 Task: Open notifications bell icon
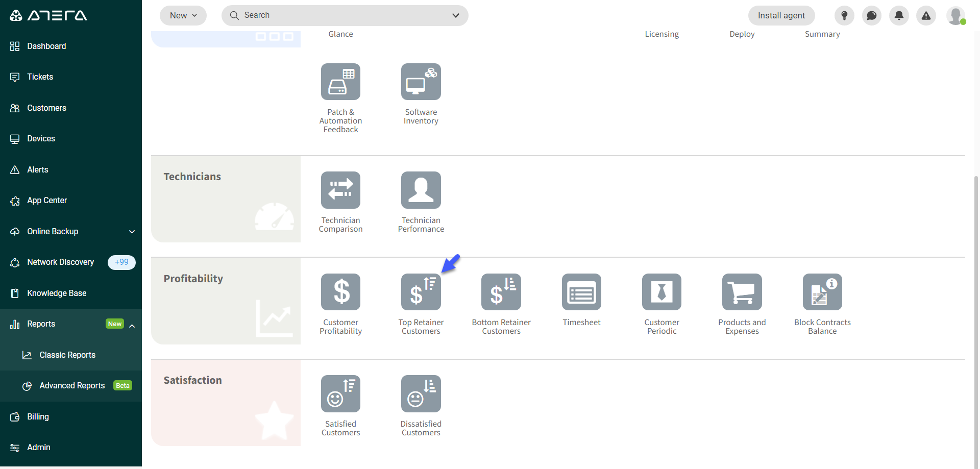[899, 16]
